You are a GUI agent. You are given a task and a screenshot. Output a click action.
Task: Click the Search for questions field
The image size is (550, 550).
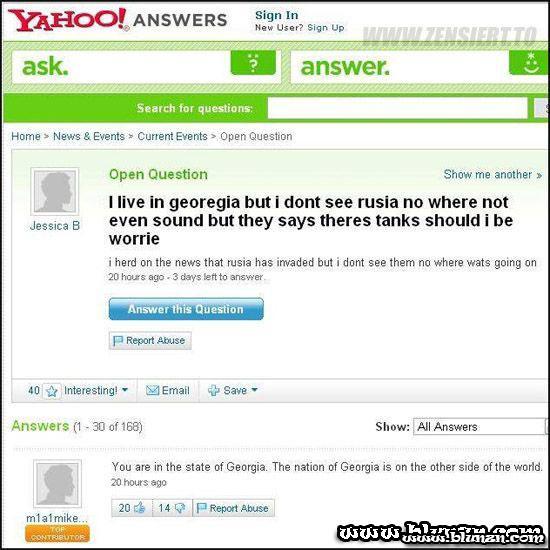click(x=397, y=108)
